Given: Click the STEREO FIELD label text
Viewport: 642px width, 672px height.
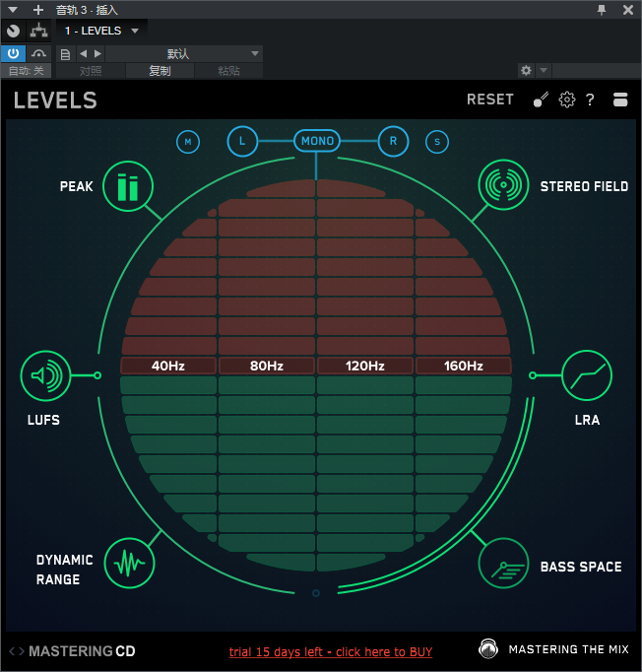Looking at the screenshot, I should tap(584, 187).
